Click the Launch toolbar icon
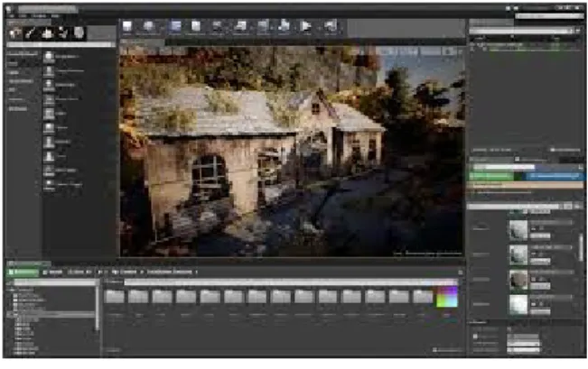 click(330, 27)
